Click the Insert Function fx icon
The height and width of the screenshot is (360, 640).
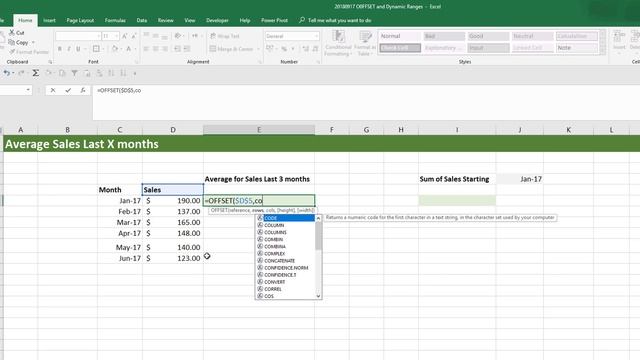point(83,90)
